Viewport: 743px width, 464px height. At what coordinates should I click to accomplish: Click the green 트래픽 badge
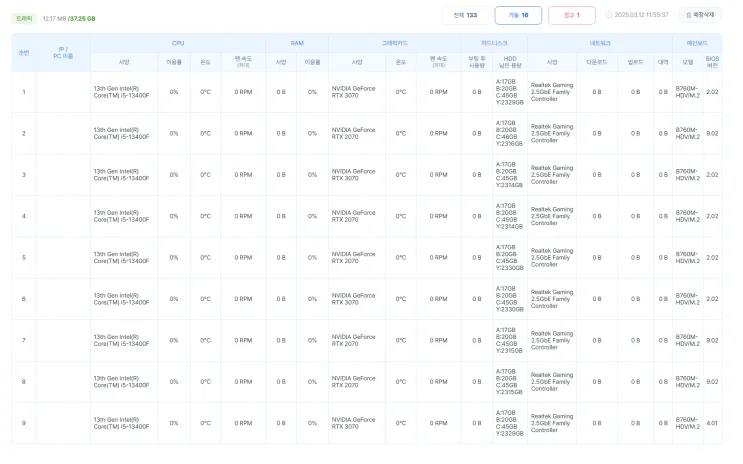point(24,18)
